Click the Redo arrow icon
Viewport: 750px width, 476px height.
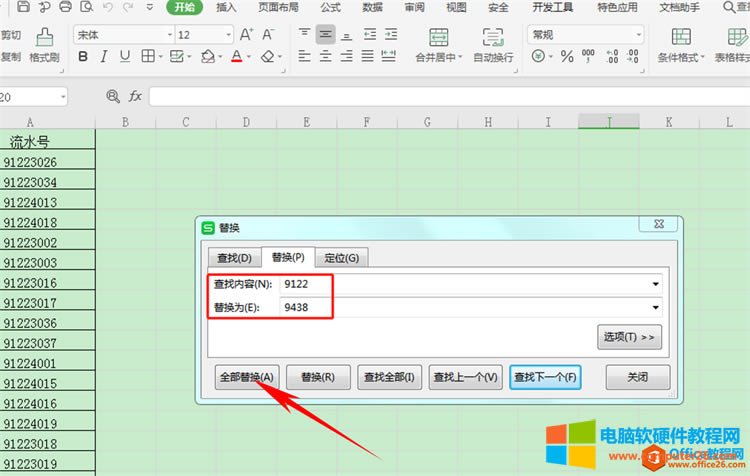(x=128, y=7)
